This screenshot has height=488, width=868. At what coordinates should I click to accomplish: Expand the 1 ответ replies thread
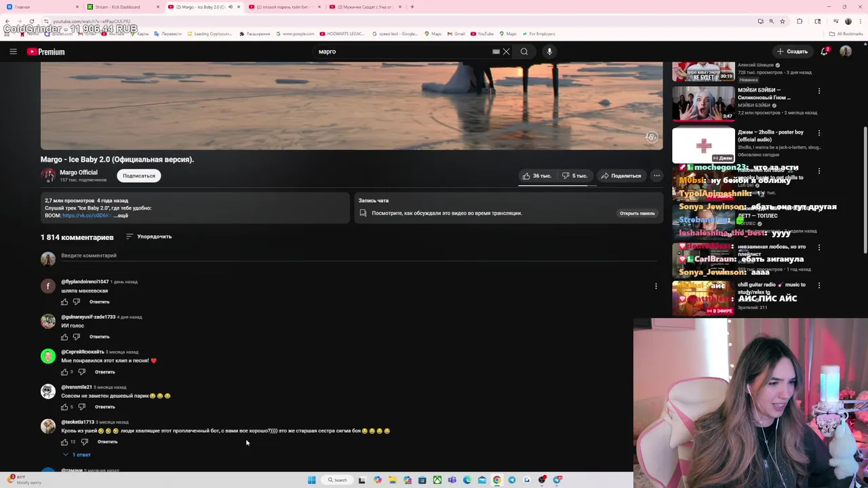[77, 455]
